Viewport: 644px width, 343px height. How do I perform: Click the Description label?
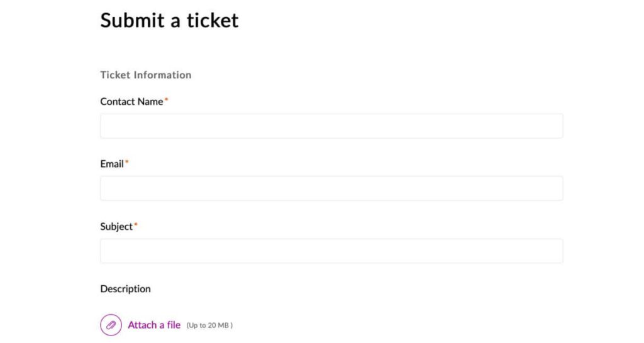125,289
